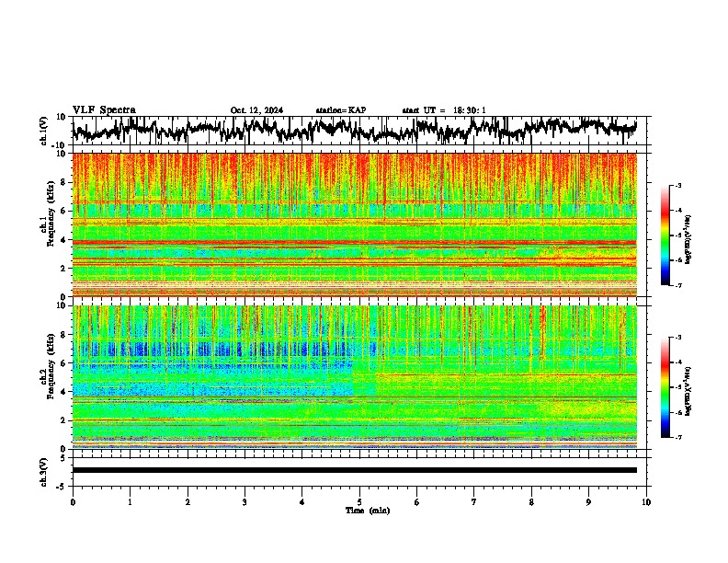
Task: Click the ch.2 Frequency (kHz) axis label
Action: (51, 366)
